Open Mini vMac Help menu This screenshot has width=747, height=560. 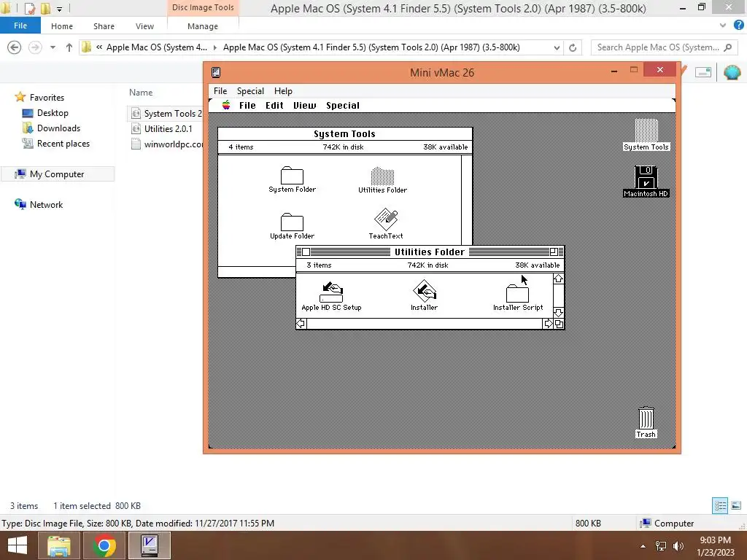coord(283,91)
